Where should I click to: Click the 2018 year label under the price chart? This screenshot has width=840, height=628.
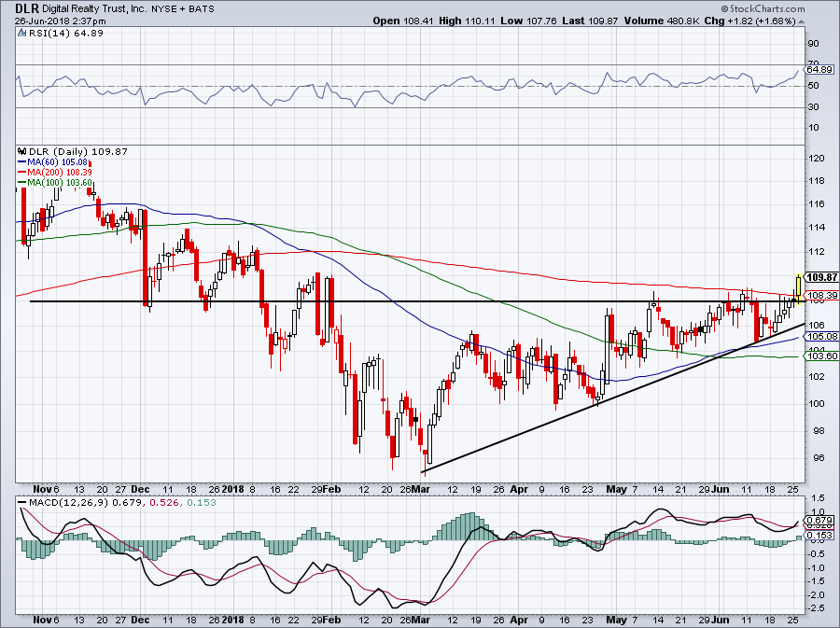(x=233, y=489)
